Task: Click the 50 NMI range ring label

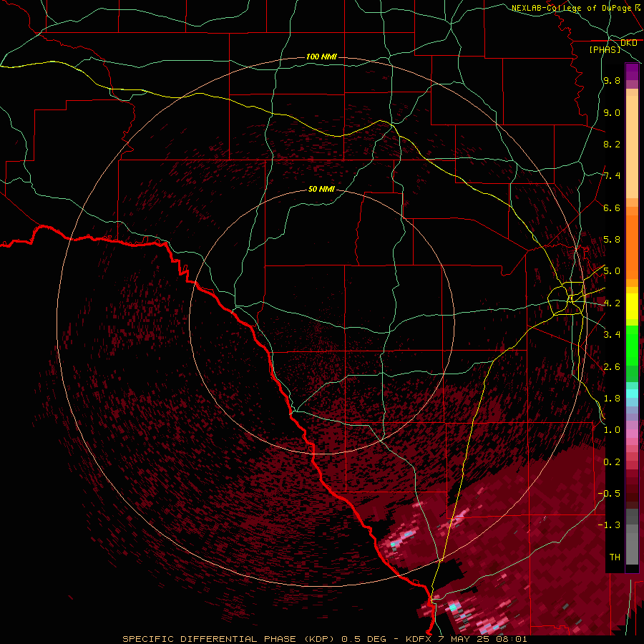Action: (x=321, y=189)
